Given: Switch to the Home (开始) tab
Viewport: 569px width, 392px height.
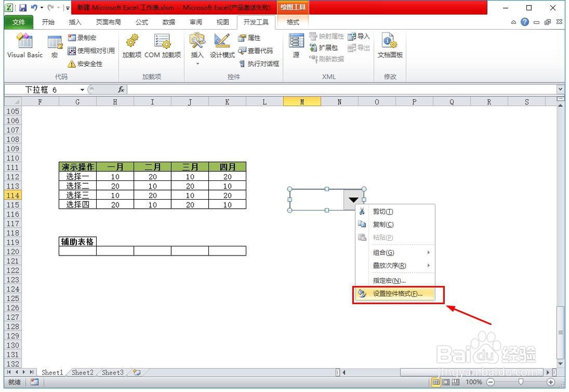Looking at the screenshot, I should pyautogui.click(x=48, y=22).
